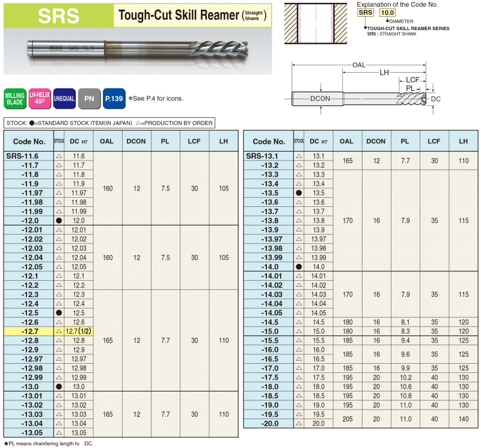481x448 pixels.
Task: Click the 9.4 PL value for -15.5
Action: pos(405,340)
